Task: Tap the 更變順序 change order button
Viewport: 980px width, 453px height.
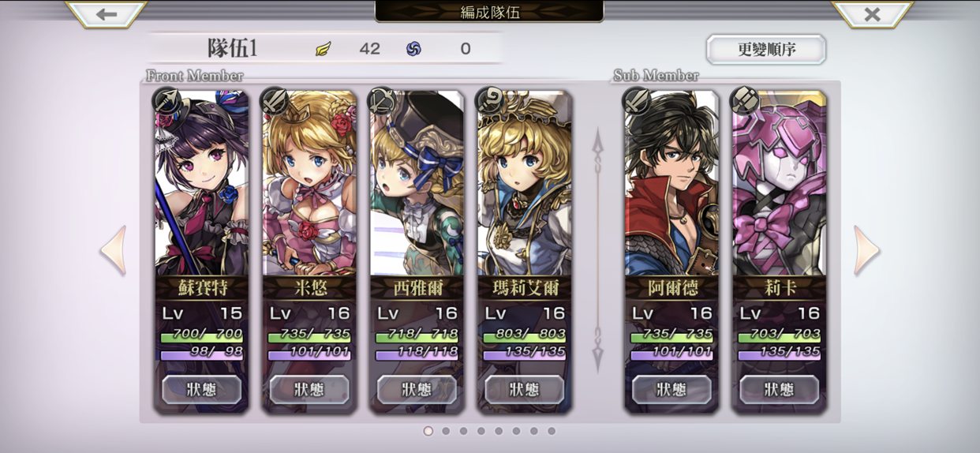Action: (x=766, y=49)
